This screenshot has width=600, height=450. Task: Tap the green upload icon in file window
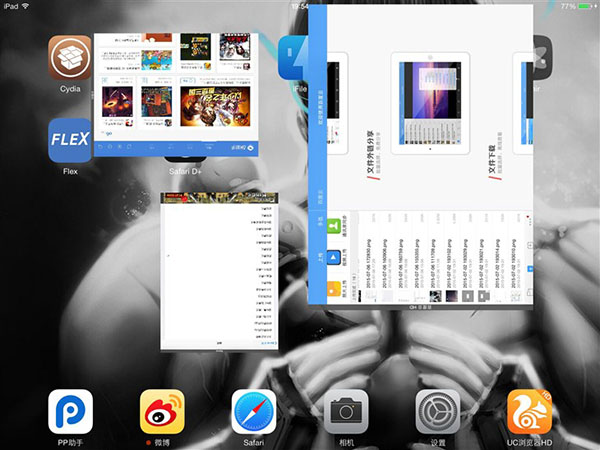click(x=331, y=224)
